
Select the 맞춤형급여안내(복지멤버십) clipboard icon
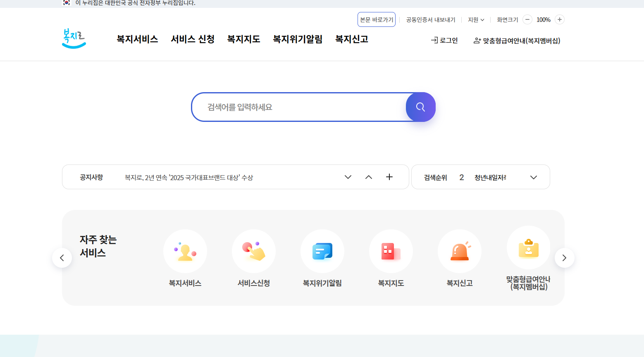[x=528, y=248]
